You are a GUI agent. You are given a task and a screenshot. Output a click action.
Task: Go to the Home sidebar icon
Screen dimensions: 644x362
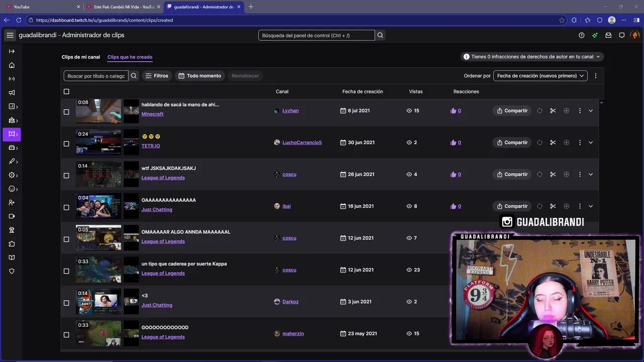[12, 65]
